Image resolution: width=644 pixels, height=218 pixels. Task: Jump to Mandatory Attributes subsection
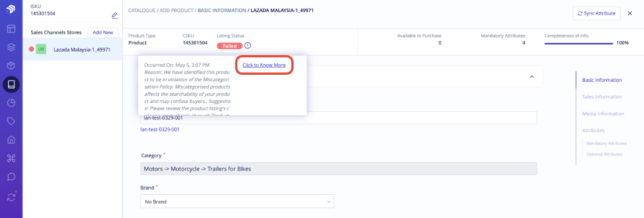point(606,143)
